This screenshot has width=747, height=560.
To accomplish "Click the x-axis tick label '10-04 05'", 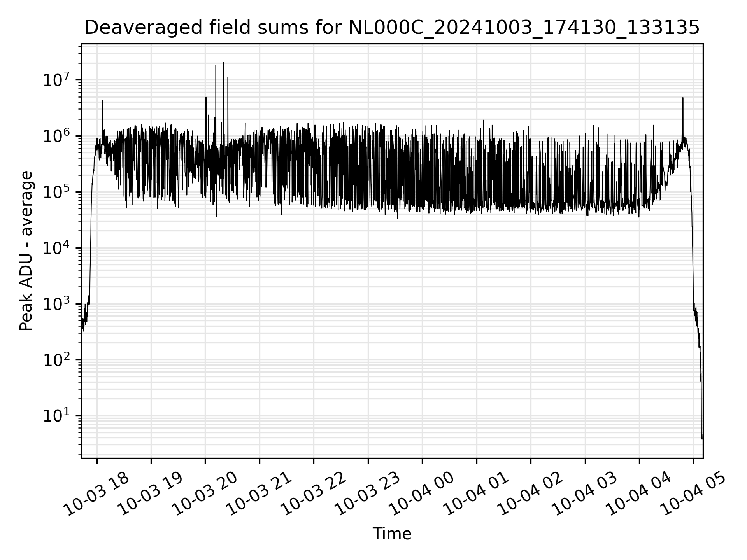I will tap(693, 493).
